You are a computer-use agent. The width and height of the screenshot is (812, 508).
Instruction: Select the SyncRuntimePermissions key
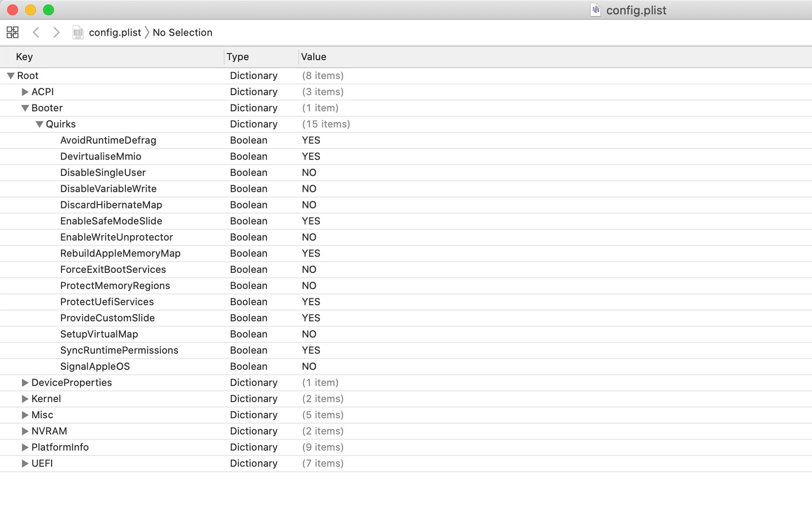(119, 350)
